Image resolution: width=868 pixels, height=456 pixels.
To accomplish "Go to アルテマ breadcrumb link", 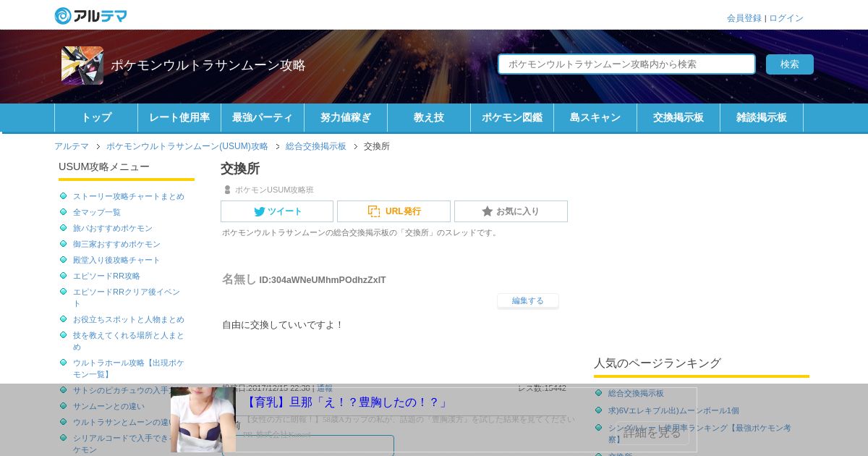I will (72, 146).
